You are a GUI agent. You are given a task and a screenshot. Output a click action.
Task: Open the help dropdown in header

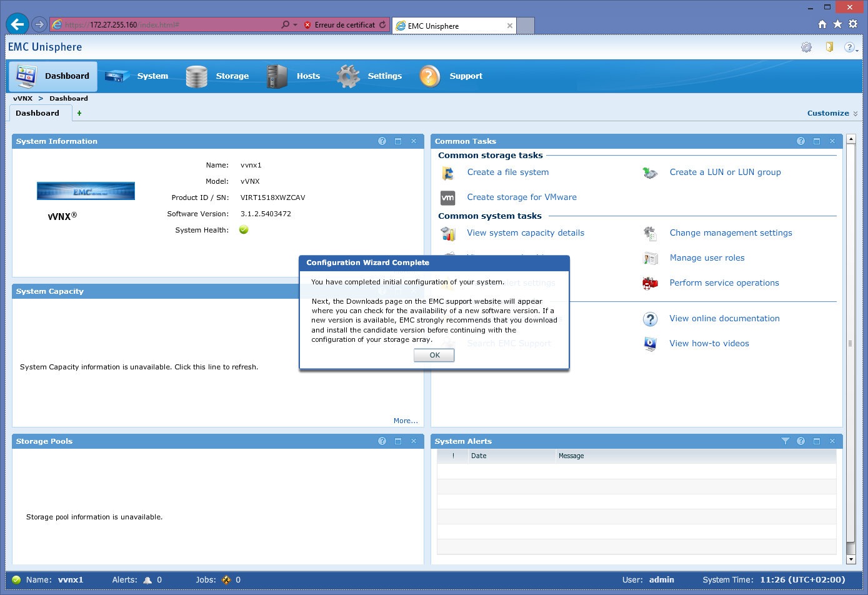pyautogui.click(x=851, y=47)
